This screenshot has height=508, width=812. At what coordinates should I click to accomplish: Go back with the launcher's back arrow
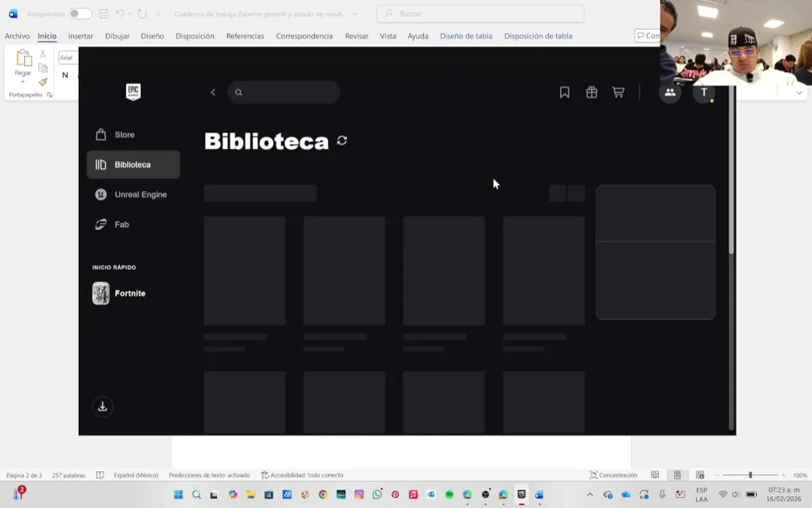(x=213, y=92)
